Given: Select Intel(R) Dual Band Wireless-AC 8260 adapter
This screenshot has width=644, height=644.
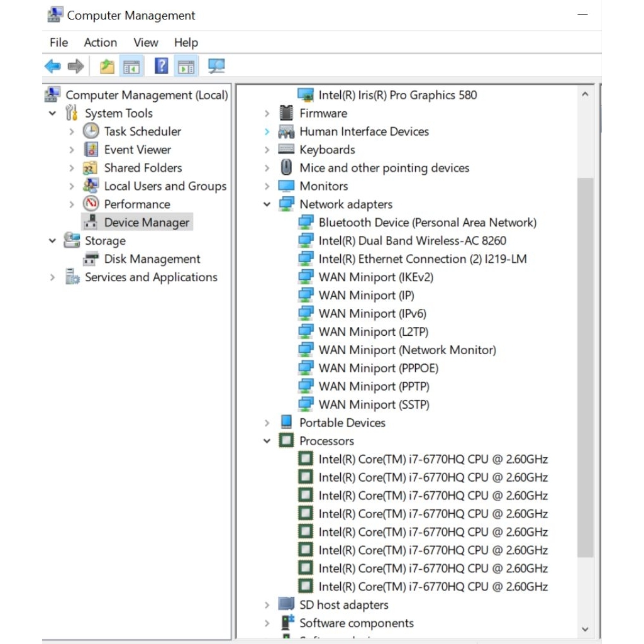Looking at the screenshot, I should tap(412, 241).
